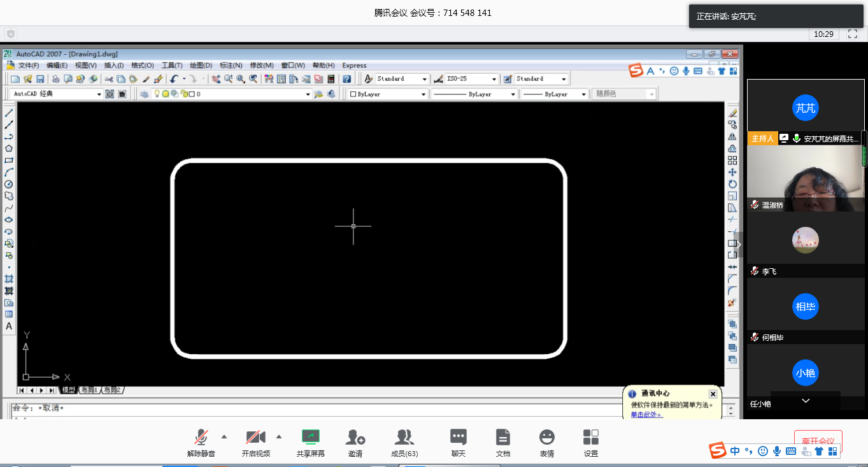
Task: Open the Layer Properties Manager icon
Action: [144, 94]
